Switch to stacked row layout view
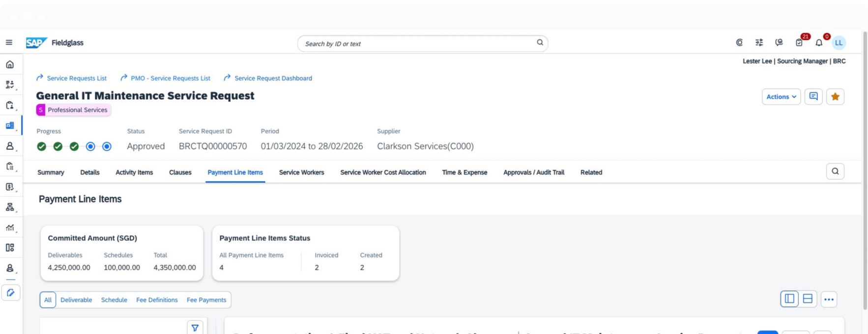Screen dimensions: 868x334 pyautogui.click(x=808, y=299)
